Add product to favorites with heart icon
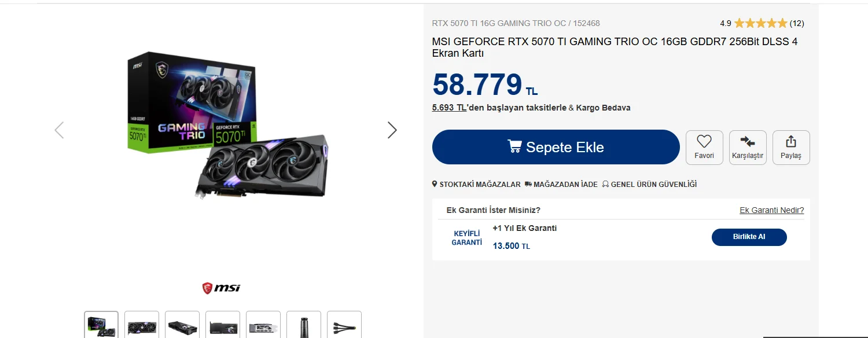 tap(704, 147)
